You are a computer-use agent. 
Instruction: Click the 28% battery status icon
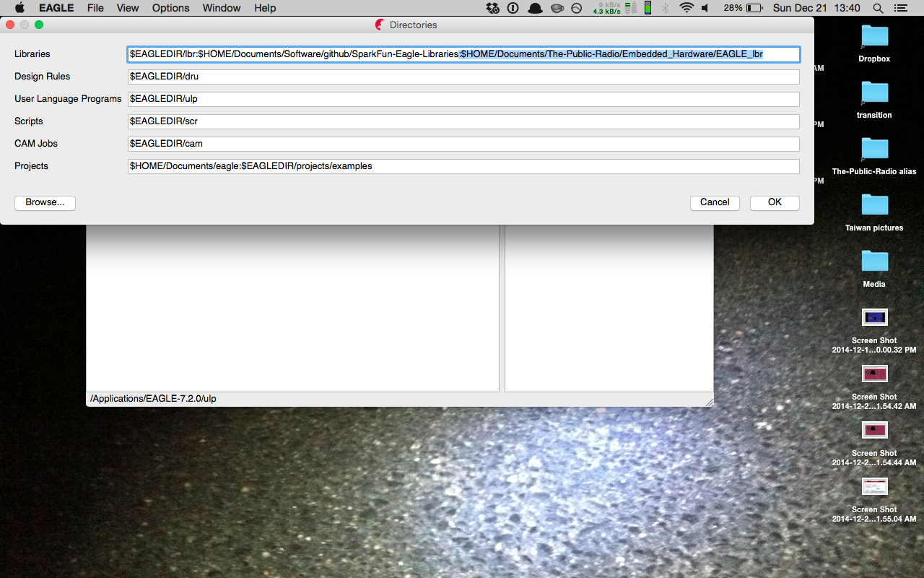click(743, 8)
